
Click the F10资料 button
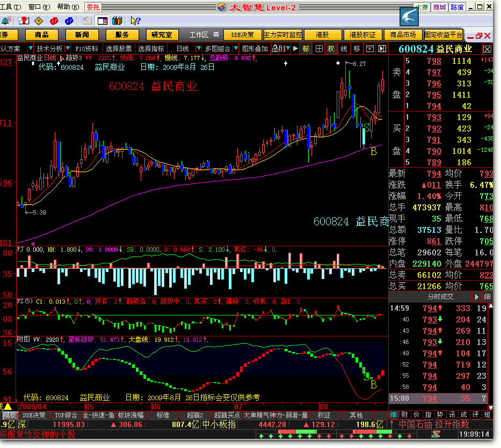pyautogui.click(x=86, y=49)
